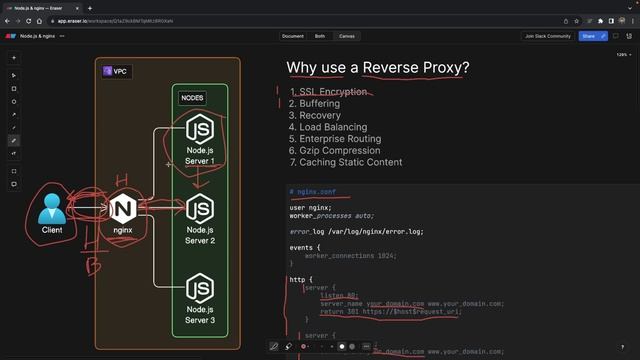Switch to the Document view tab
Viewport: 640px width, 360px height.
pyautogui.click(x=293, y=36)
